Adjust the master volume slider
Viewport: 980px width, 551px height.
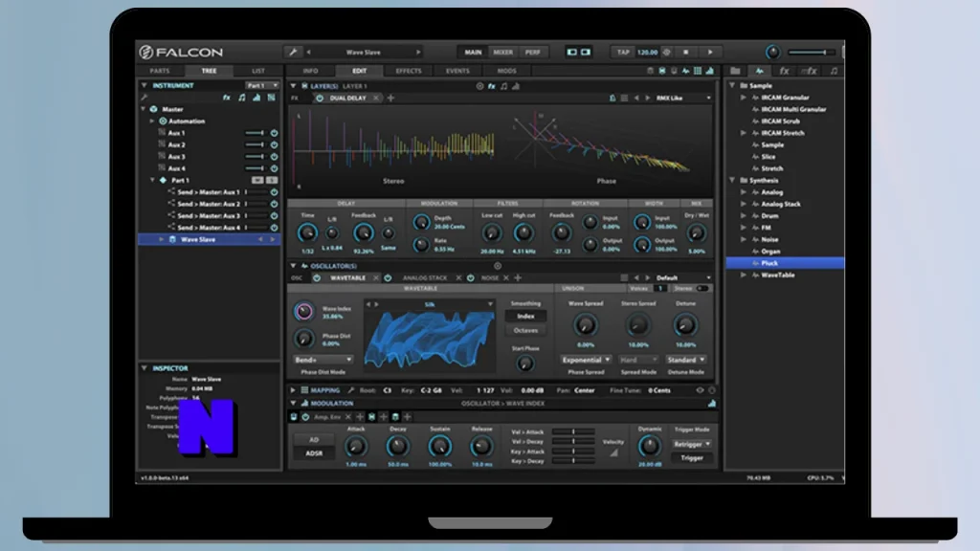click(x=812, y=53)
